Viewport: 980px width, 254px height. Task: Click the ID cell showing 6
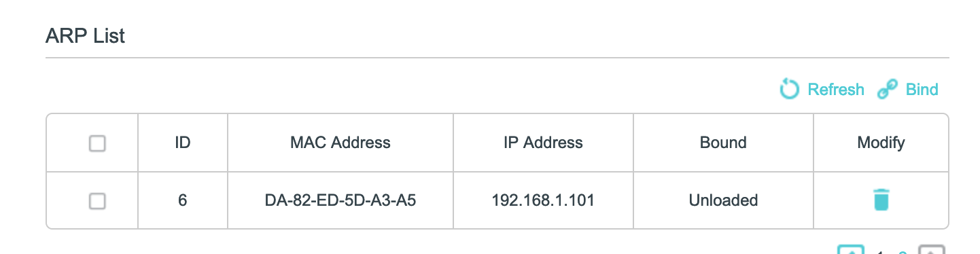(x=182, y=200)
